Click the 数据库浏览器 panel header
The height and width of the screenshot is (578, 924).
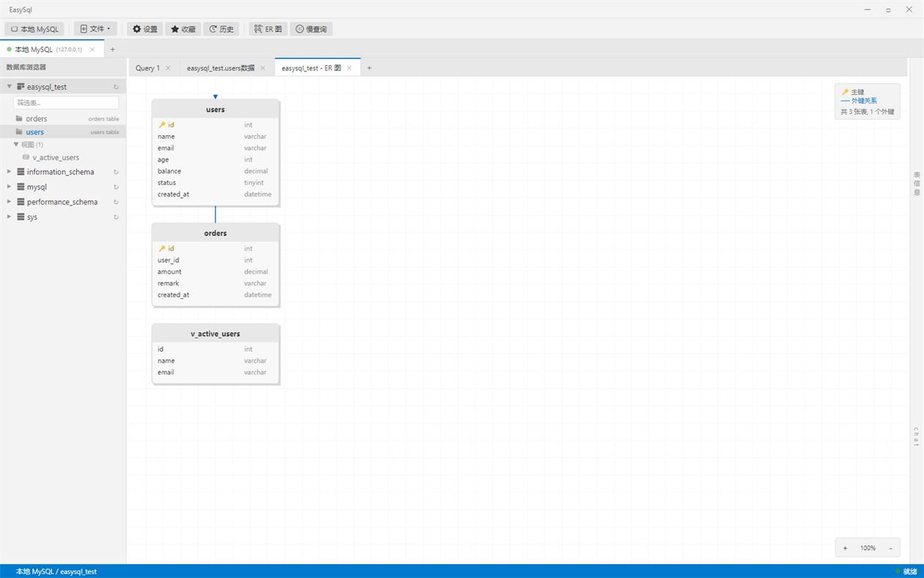tap(26, 67)
